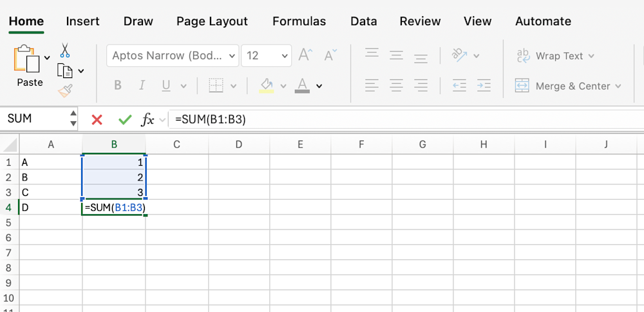
Task: Toggle Bold formatting
Action: (x=118, y=86)
